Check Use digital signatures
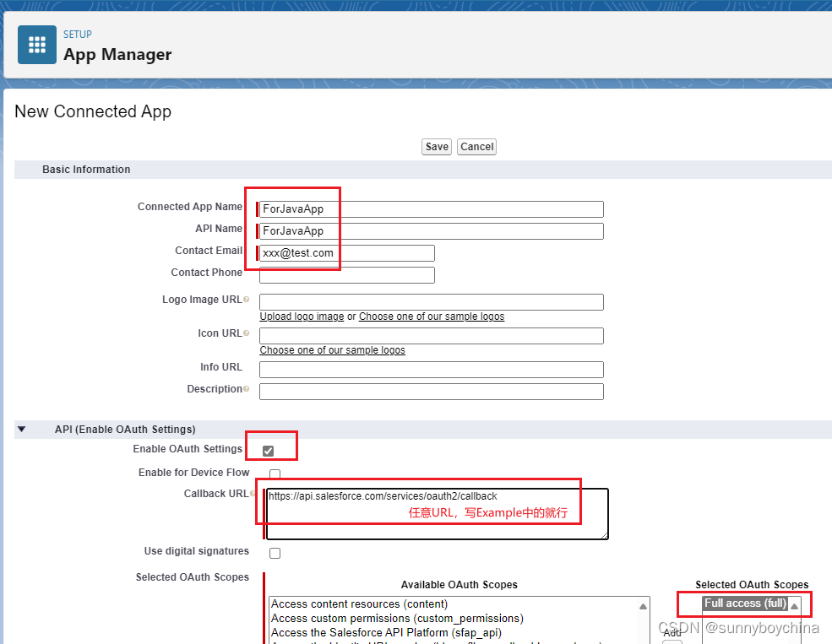Screen dimensions: 832x644 point(275,553)
